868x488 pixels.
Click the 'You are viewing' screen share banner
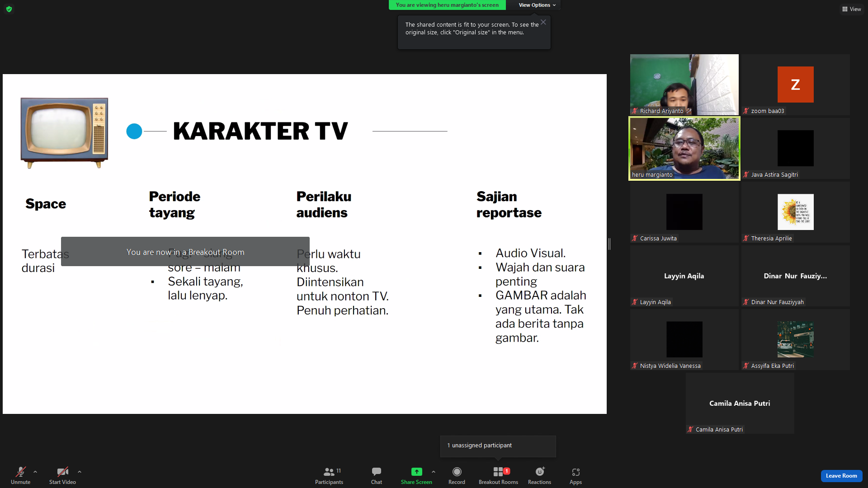[x=447, y=5]
